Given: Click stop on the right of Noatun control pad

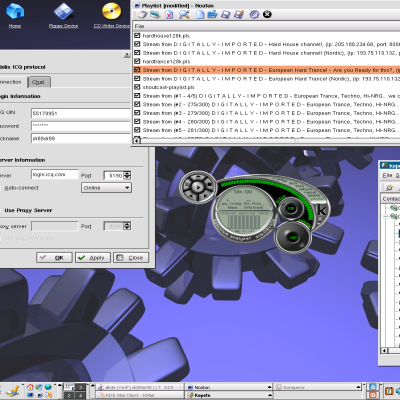Looking at the screenshot, I should [x=209, y=183].
